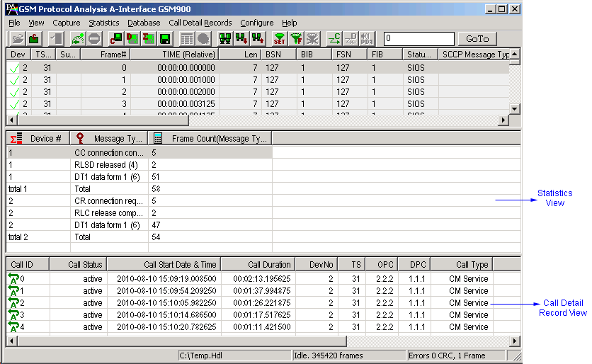592x364 pixels.
Task: Click the call records scroll left arrow
Action: 12,341
